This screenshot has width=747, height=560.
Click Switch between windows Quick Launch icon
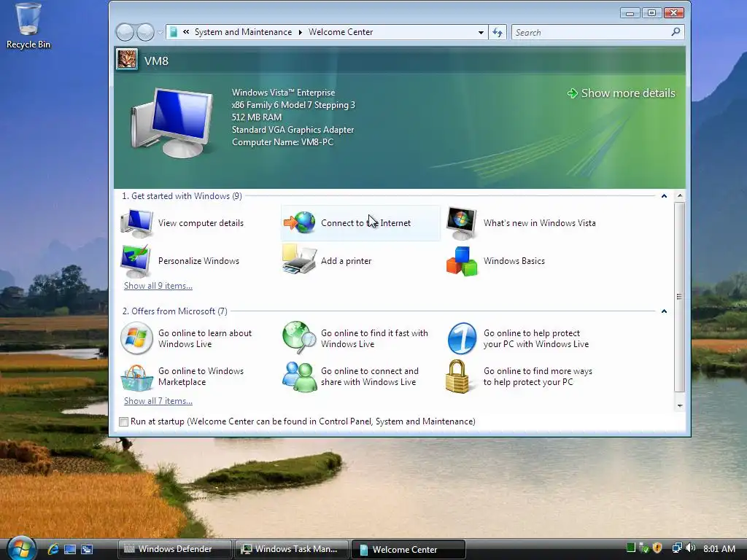point(87,549)
